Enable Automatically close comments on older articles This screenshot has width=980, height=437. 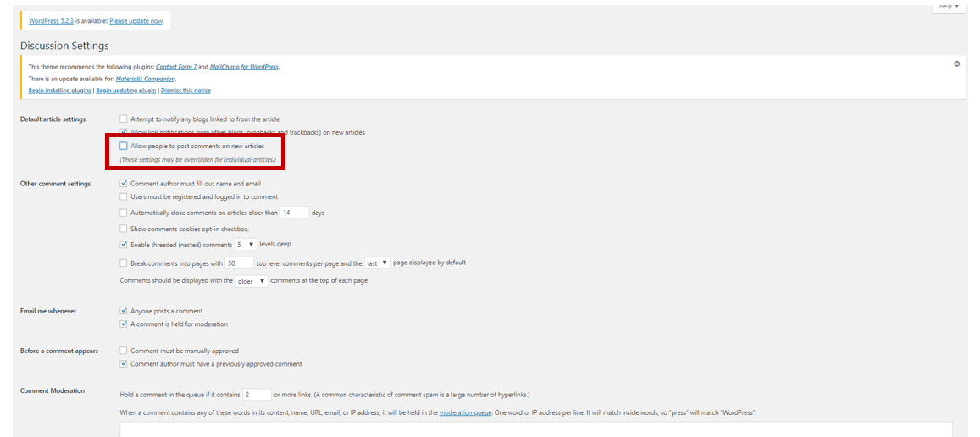point(124,213)
